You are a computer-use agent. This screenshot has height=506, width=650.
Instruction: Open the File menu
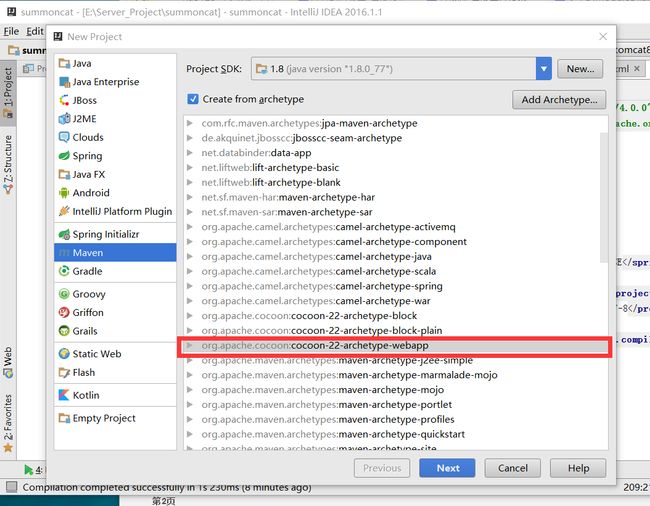tap(11, 31)
